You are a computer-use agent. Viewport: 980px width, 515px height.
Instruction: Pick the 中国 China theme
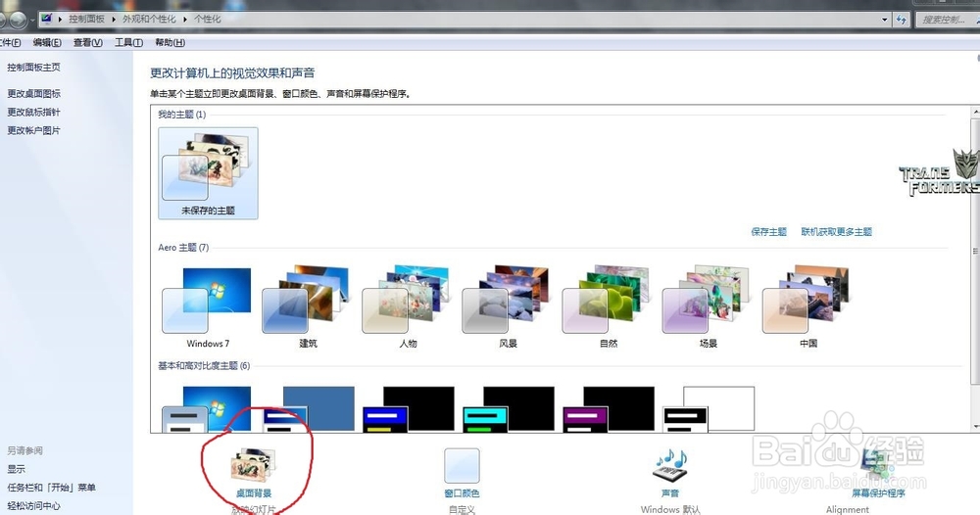[x=808, y=307]
